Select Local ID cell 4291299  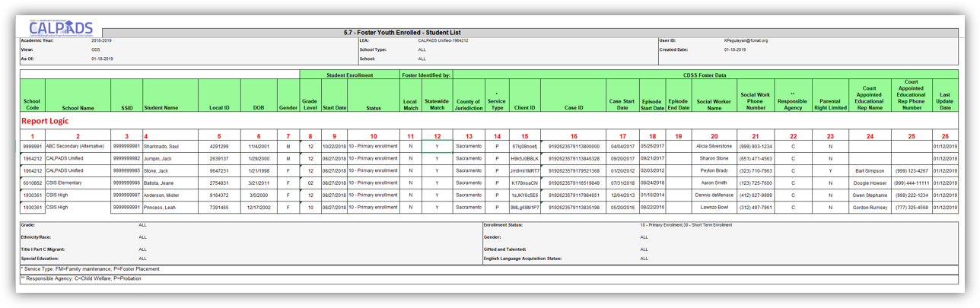[x=219, y=146]
